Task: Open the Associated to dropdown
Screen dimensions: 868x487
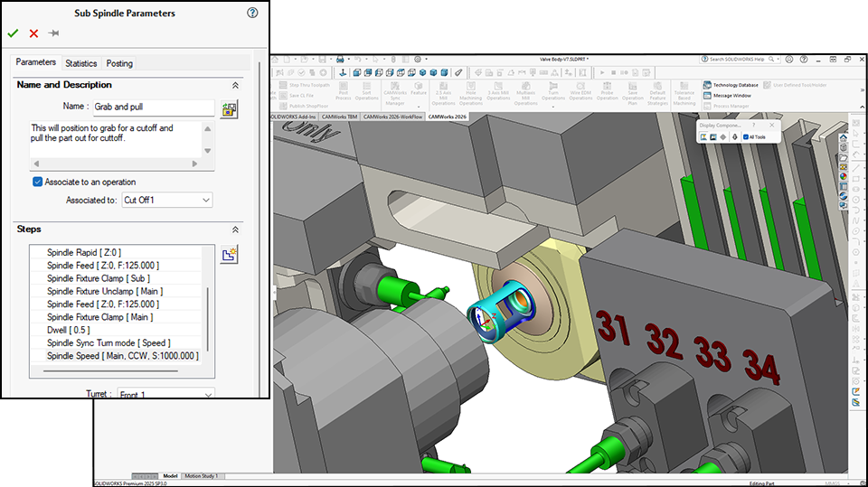Action: click(167, 200)
